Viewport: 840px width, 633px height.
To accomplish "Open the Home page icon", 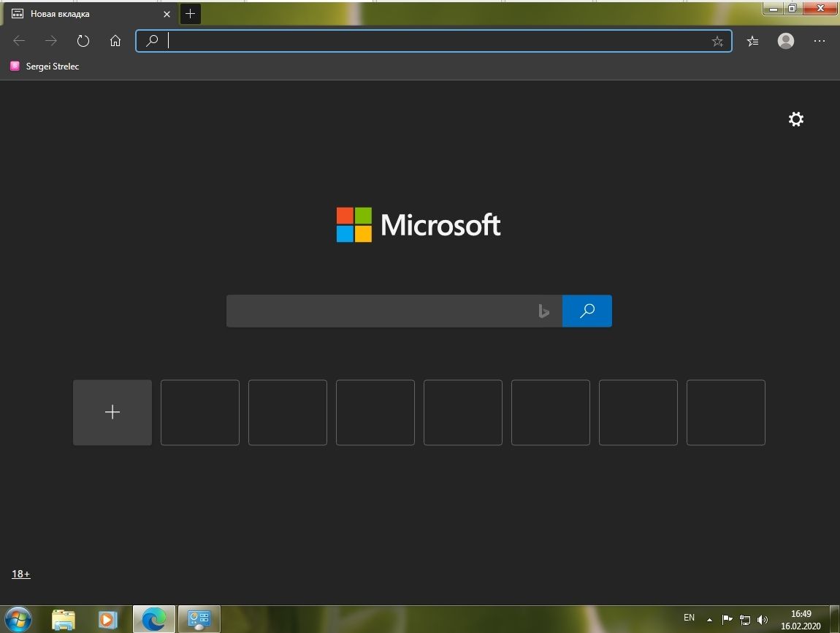I will (x=115, y=41).
